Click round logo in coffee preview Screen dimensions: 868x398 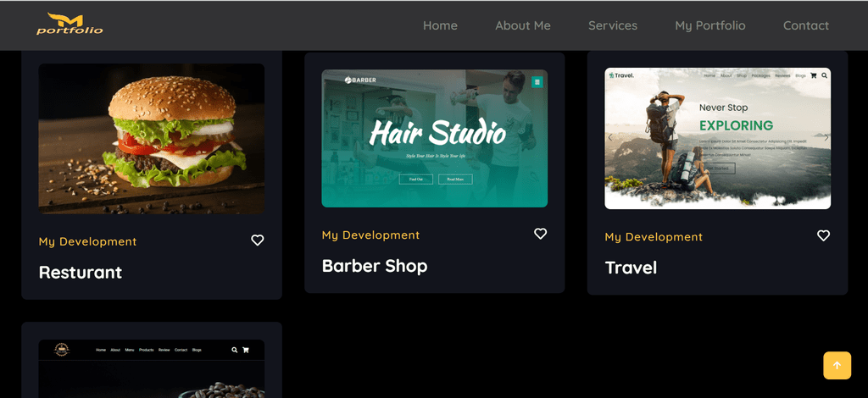point(61,350)
